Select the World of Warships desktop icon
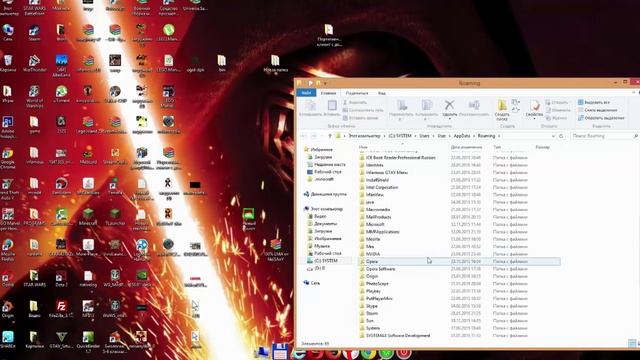The width and height of the screenshot is (640, 360). click(x=34, y=96)
